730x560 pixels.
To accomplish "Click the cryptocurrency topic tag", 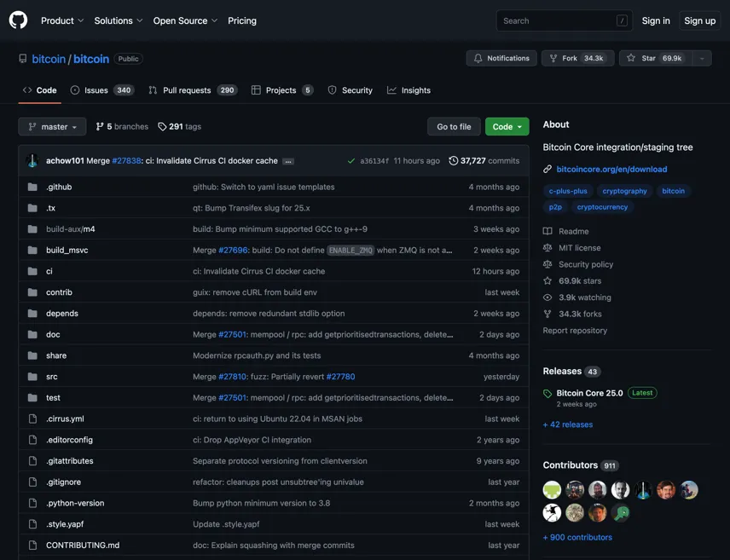I will [x=602, y=207].
